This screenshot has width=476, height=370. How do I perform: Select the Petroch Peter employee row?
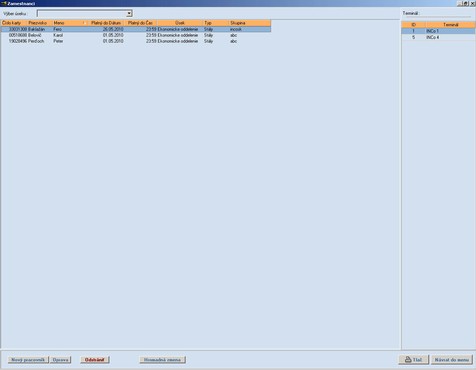[x=136, y=41]
